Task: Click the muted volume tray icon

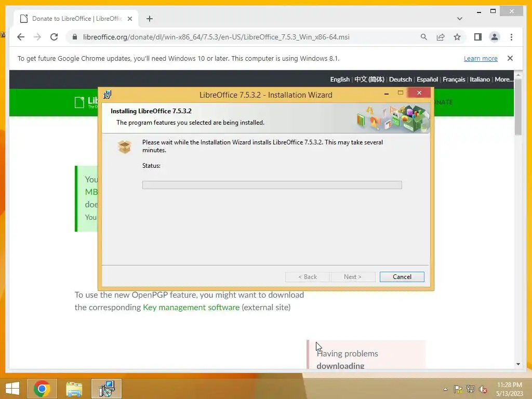Action: pyautogui.click(x=483, y=389)
